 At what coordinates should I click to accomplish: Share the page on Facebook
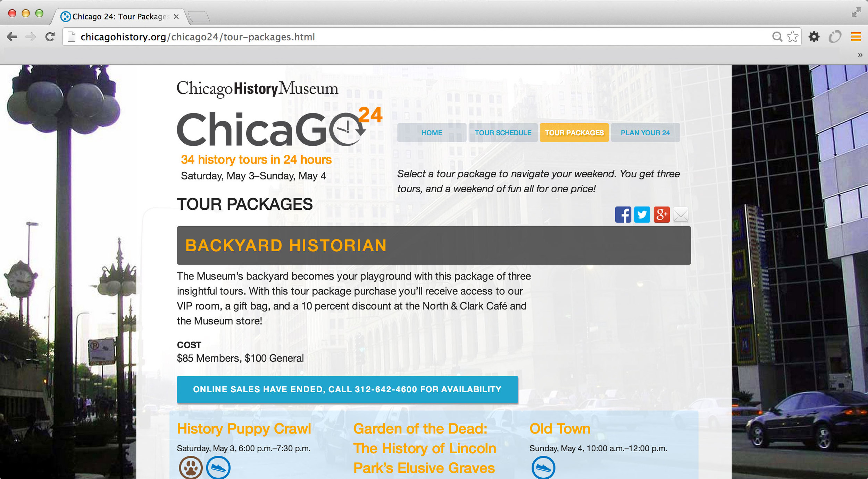coord(623,215)
